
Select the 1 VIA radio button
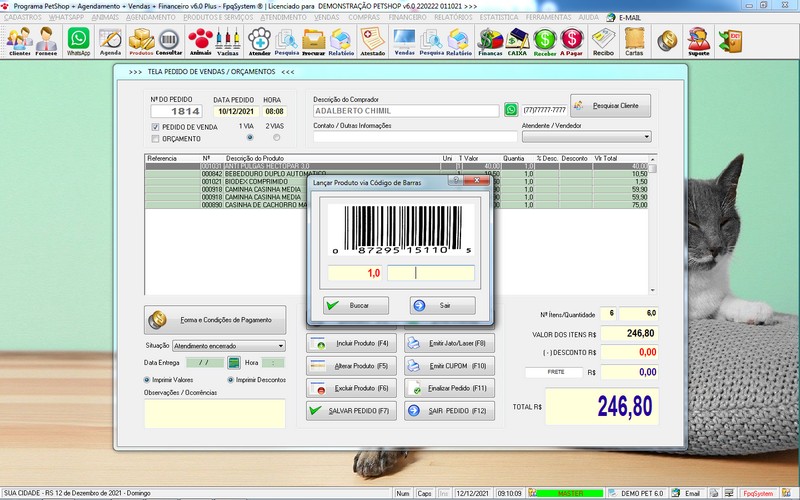point(249,137)
